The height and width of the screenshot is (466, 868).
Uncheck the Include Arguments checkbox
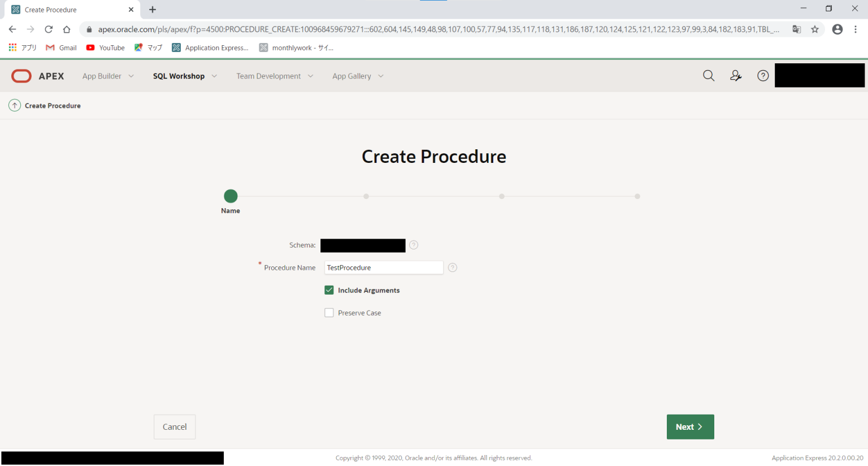329,290
